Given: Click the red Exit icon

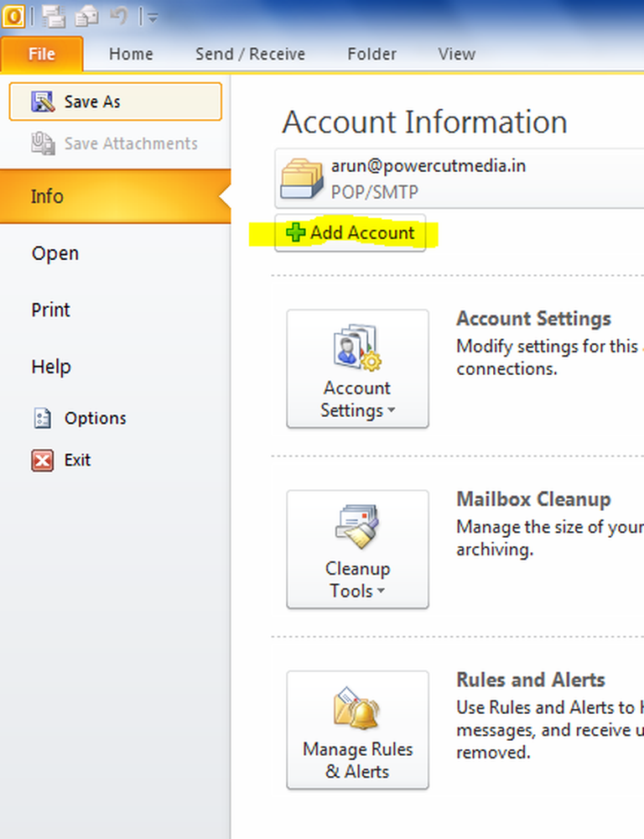Looking at the screenshot, I should click(42, 460).
